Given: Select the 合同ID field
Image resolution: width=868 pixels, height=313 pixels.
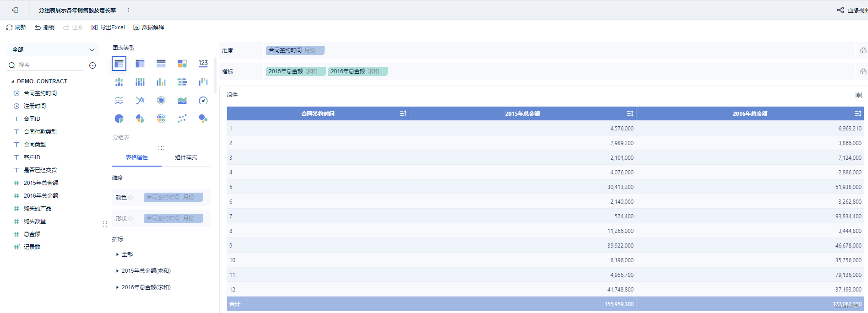Looking at the screenshot, I should coord(32,119).
